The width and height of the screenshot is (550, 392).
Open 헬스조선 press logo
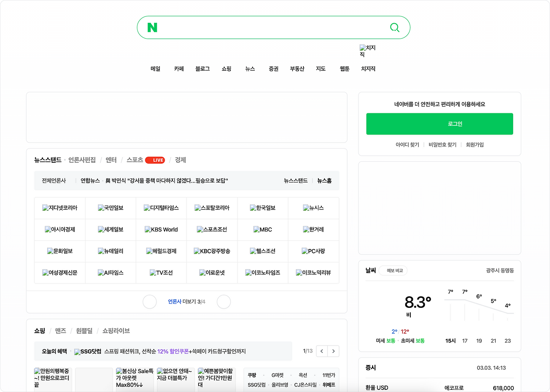pyautogui.click(x=263, y=251)
